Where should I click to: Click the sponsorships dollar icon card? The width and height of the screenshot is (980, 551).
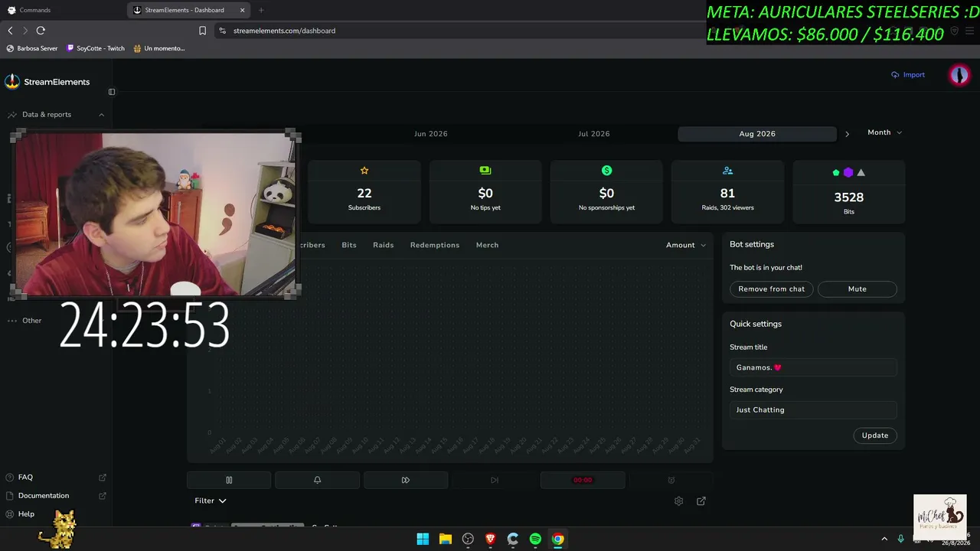click(606, 191)
